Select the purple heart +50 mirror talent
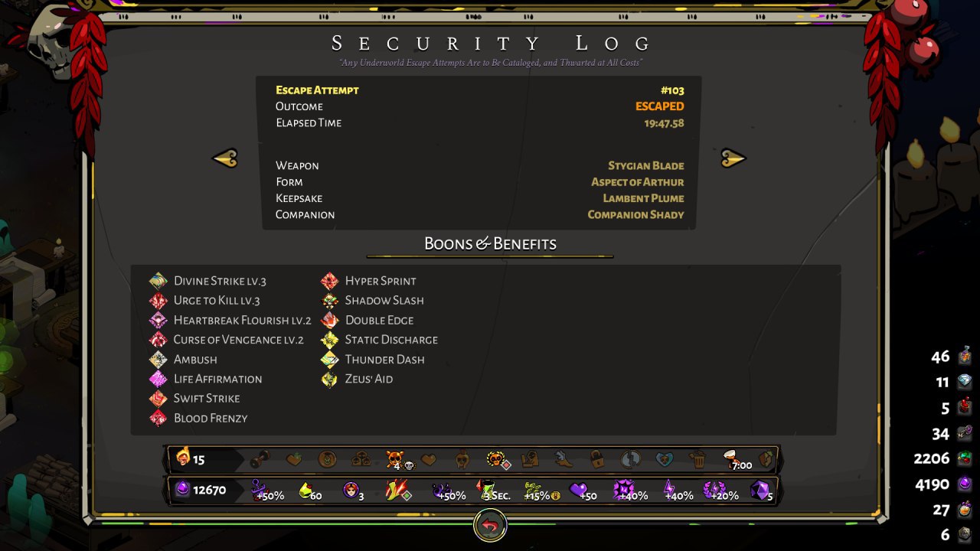 click(x=581, y=491)
